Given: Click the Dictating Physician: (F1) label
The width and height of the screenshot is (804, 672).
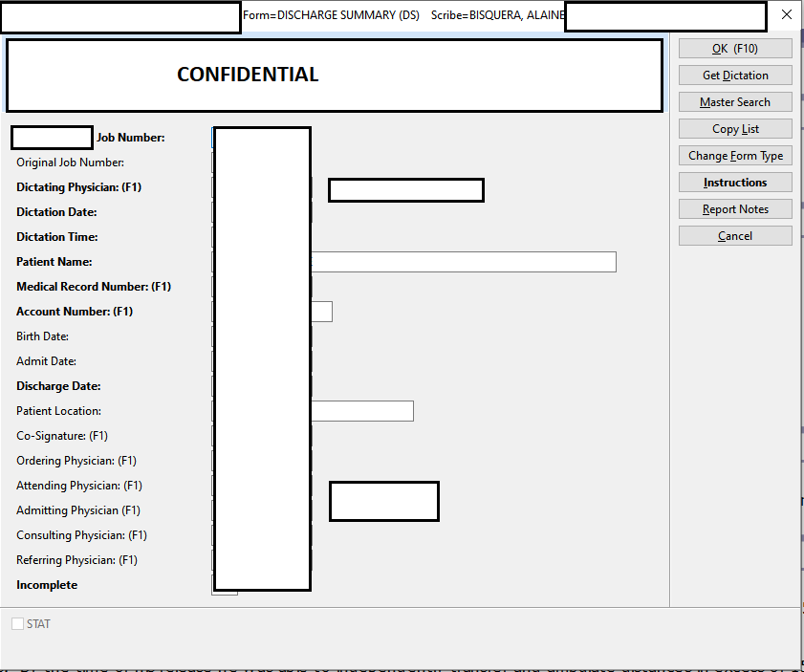Looking at the screenshot, I should pyautogui.click(x=79, y=187).
